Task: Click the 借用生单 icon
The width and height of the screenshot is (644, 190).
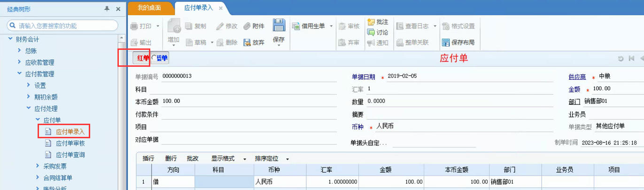Action: pos(296,26)
